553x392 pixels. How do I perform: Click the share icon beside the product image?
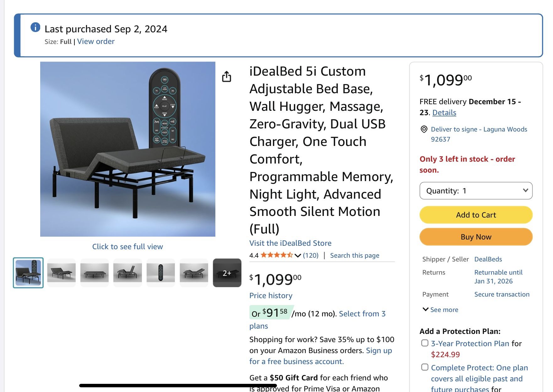(x=227, y=77)
